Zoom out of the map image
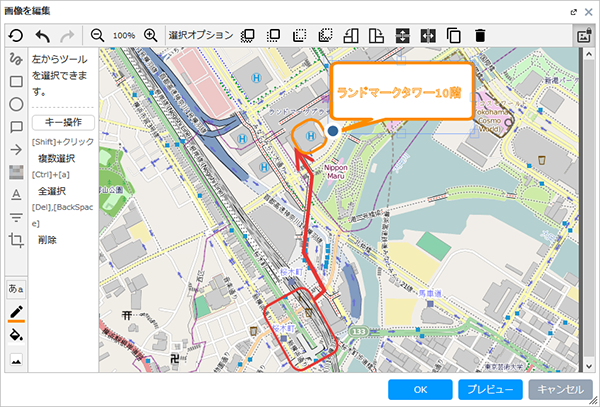The image size is (600, 407). [98, 35]
